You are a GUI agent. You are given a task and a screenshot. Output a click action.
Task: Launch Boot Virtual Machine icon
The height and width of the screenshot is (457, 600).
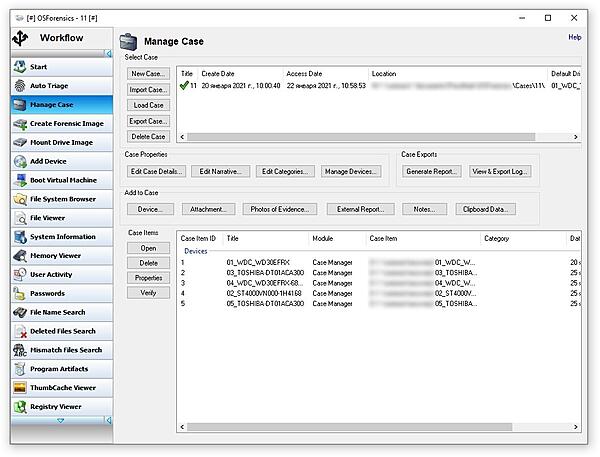(20, 180)
